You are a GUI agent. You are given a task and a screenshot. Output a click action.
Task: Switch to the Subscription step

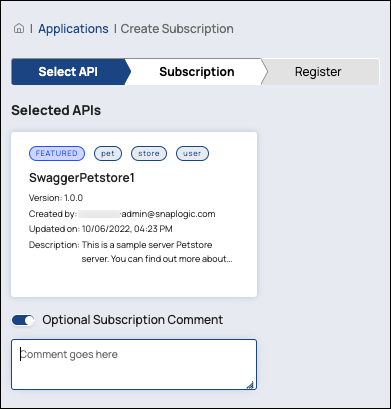pyautogui.click(x=197, y=72)
